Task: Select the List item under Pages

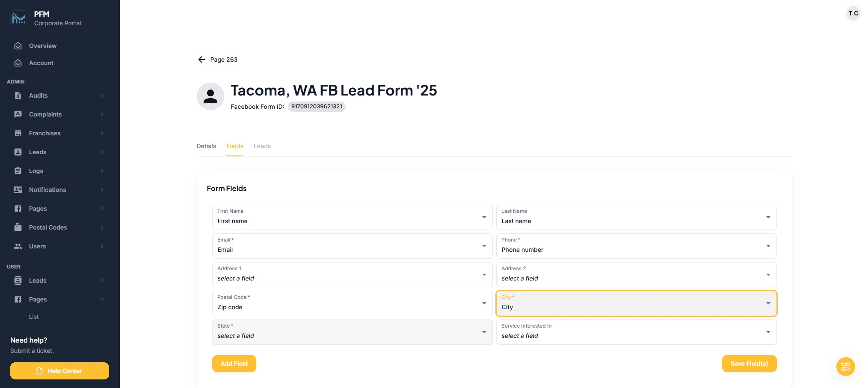Action: click(34, 316)
